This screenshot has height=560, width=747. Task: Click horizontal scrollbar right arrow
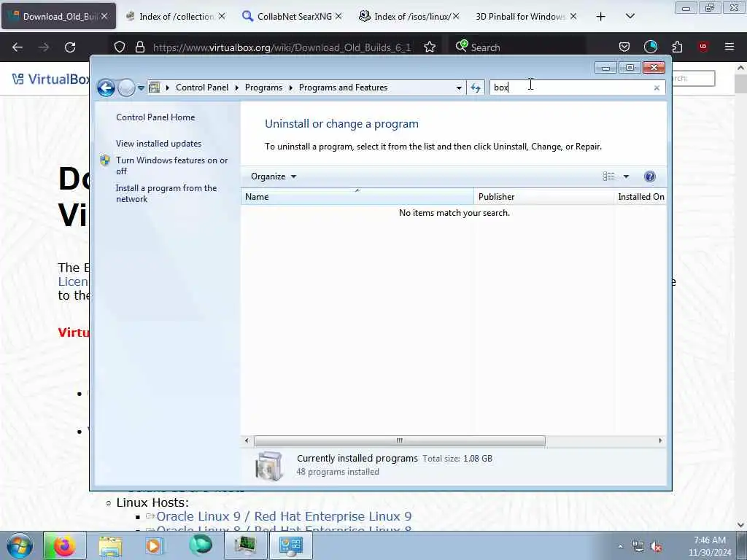(660, 440)
